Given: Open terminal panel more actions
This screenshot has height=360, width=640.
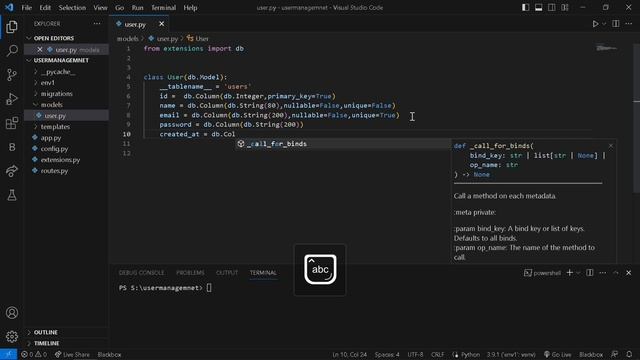Looking at the screenshot, I should [x=602, y=273].
